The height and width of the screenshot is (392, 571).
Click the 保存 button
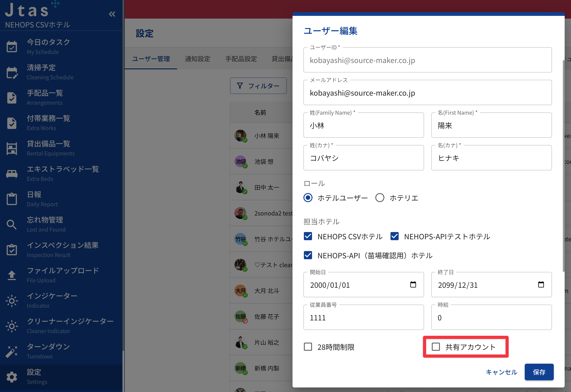click(x=539, y=372)
